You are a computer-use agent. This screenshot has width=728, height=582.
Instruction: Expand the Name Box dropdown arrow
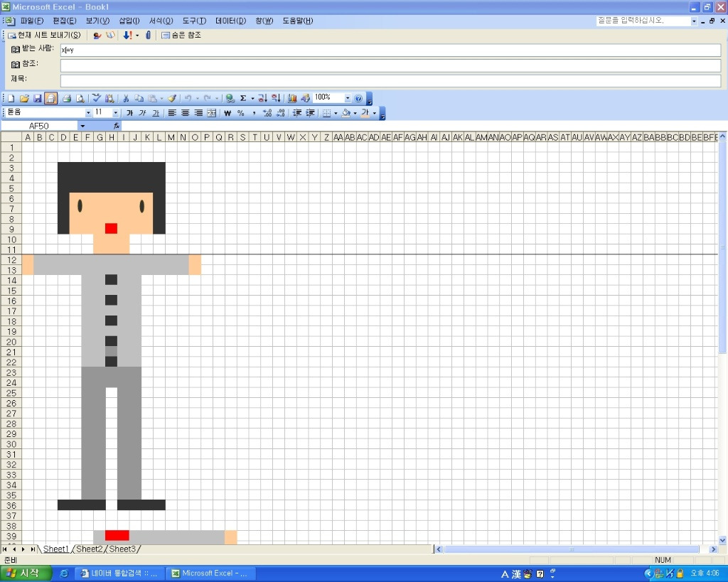(x=82, y=126)
